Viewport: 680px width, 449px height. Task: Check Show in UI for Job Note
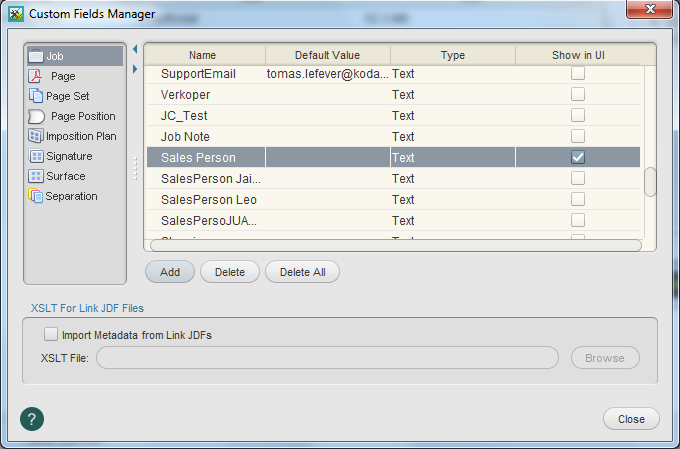tap(578, 136)
